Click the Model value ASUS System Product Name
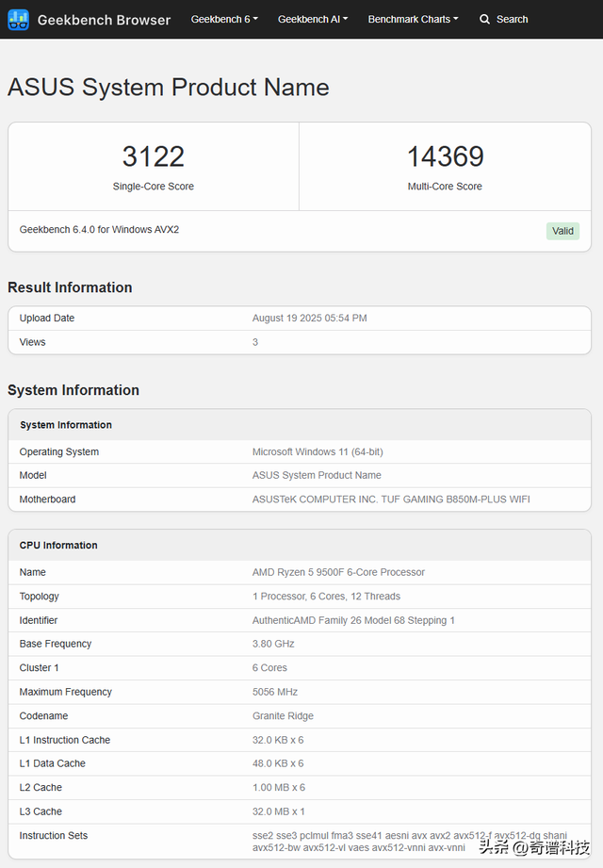 (x=317, y=475)
